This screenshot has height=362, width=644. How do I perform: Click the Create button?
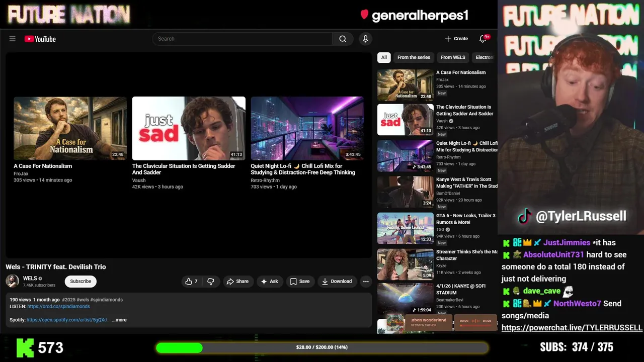pos(456,39)
